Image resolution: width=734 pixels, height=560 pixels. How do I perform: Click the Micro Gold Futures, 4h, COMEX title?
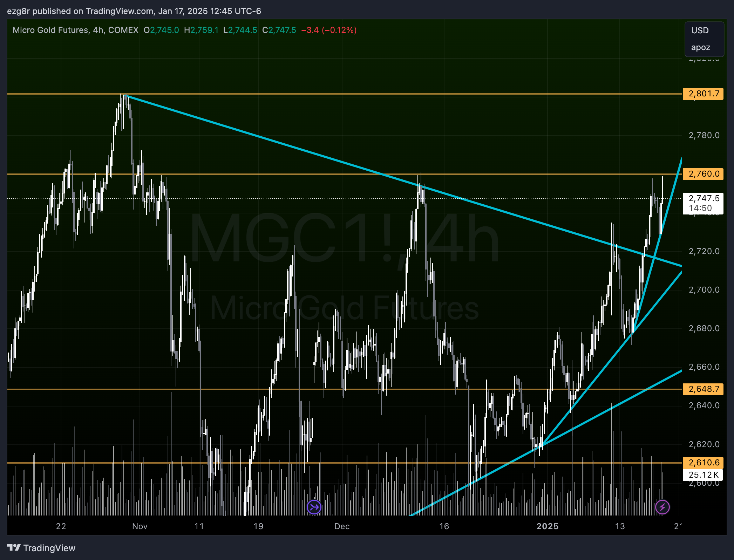click(x=75, y=30)
